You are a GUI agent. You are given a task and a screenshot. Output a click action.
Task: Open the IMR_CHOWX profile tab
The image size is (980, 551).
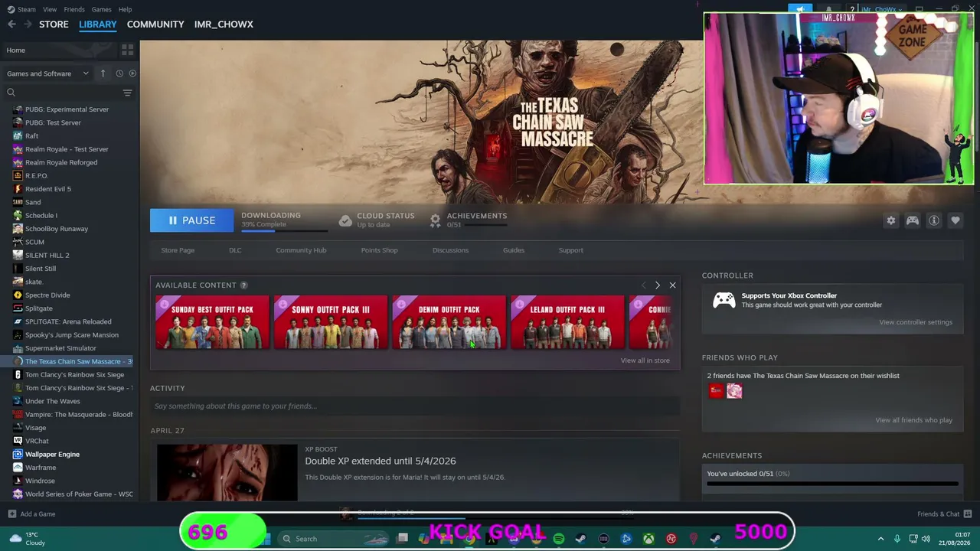pos(224,24)
